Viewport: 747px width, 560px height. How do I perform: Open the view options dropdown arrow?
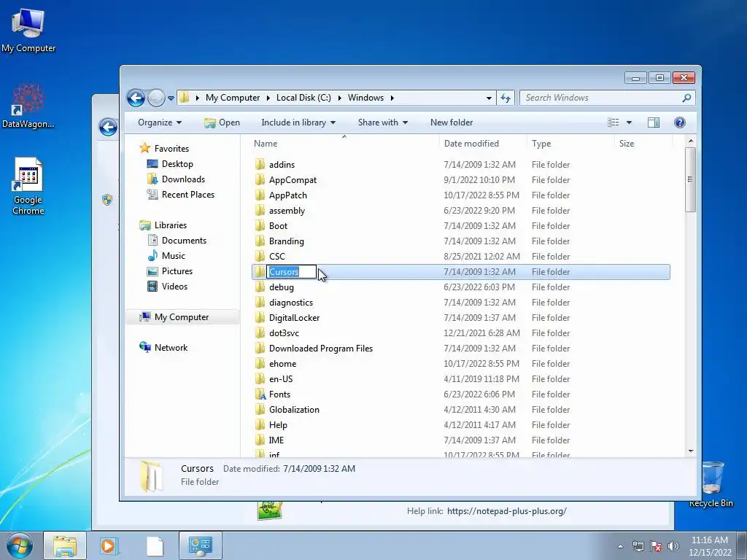629,122
